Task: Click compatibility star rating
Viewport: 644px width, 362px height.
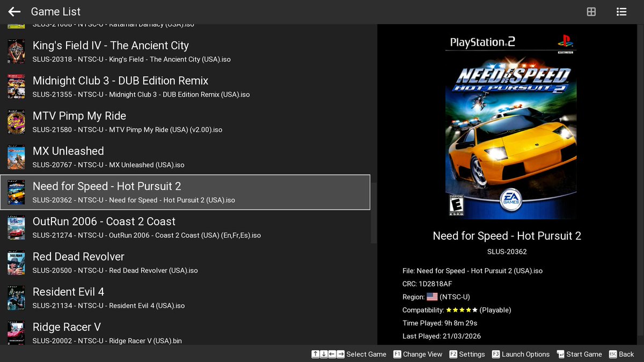Action: click(462, 310)
